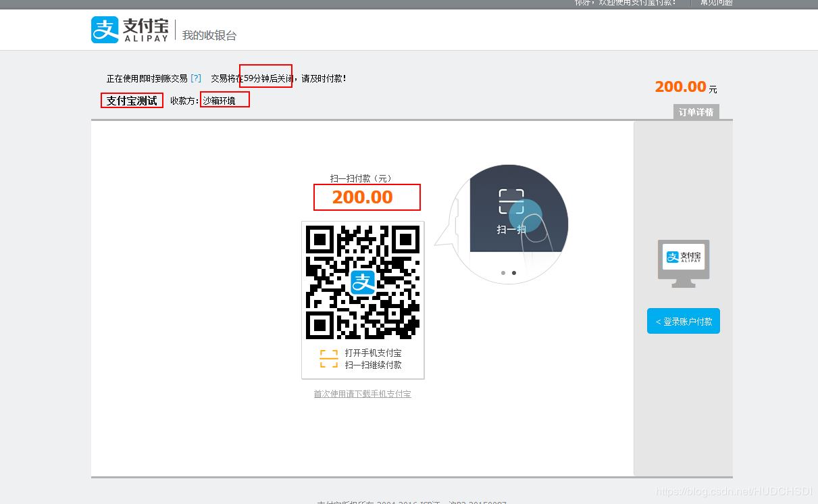Click the 登录账户付款 login payment button

pyautogui.click(x=683, y=321)
